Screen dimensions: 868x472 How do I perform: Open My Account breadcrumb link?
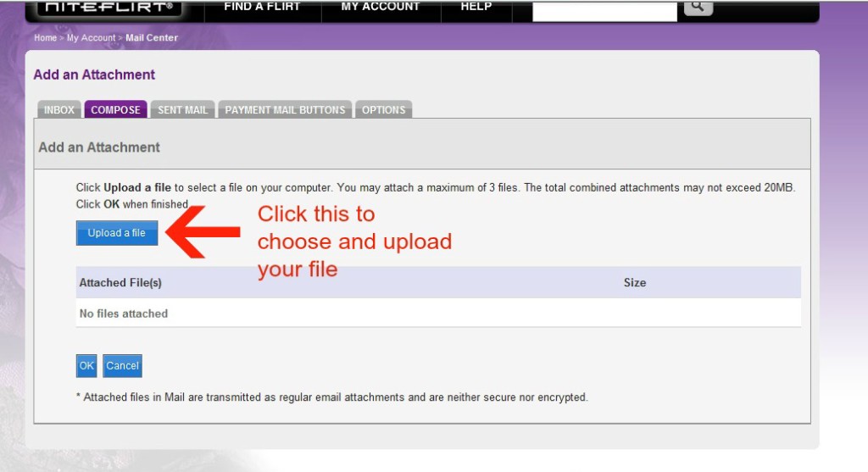91,37
